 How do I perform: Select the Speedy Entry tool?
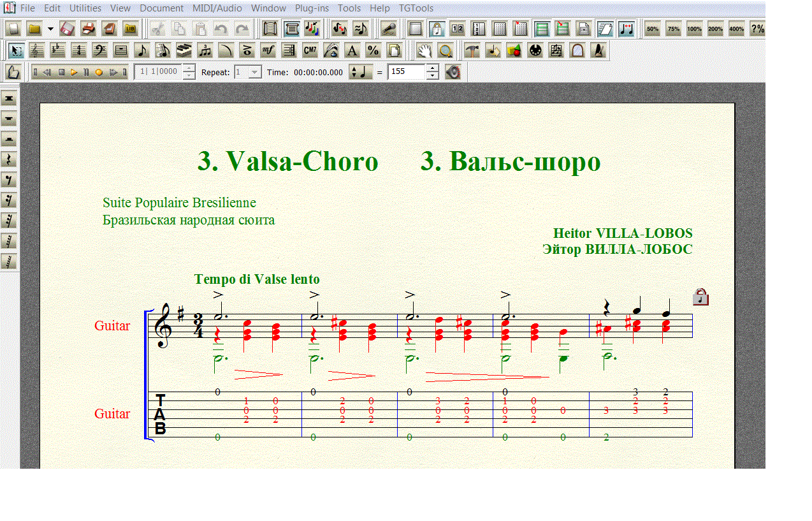coord(163,50)
